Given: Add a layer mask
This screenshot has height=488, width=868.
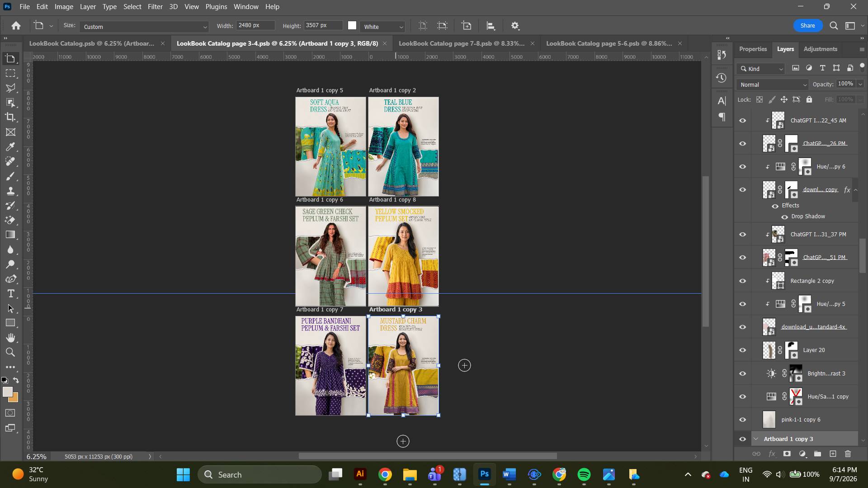Looking at the screenshot, I should 787,454.
